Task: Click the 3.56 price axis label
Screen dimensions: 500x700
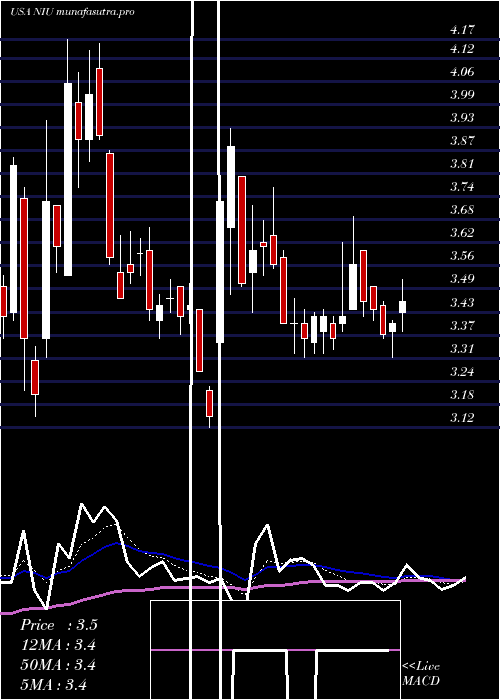Action: tap(462, 255)
